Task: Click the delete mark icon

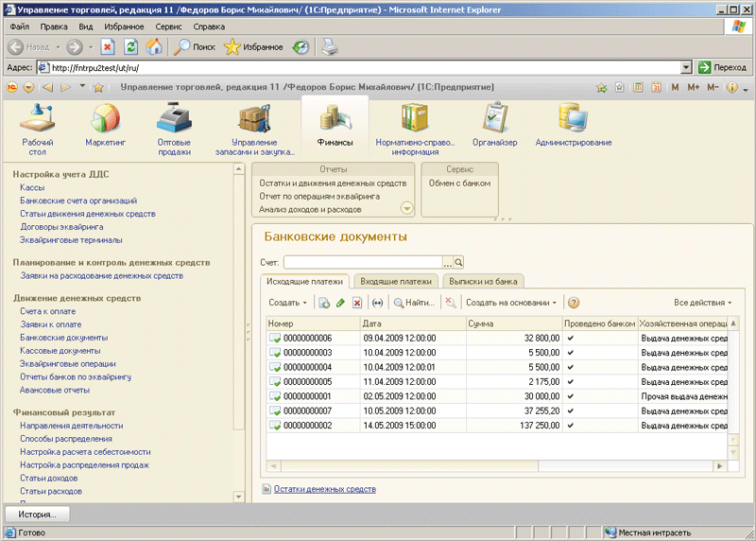Action: (x=357, y=303)
